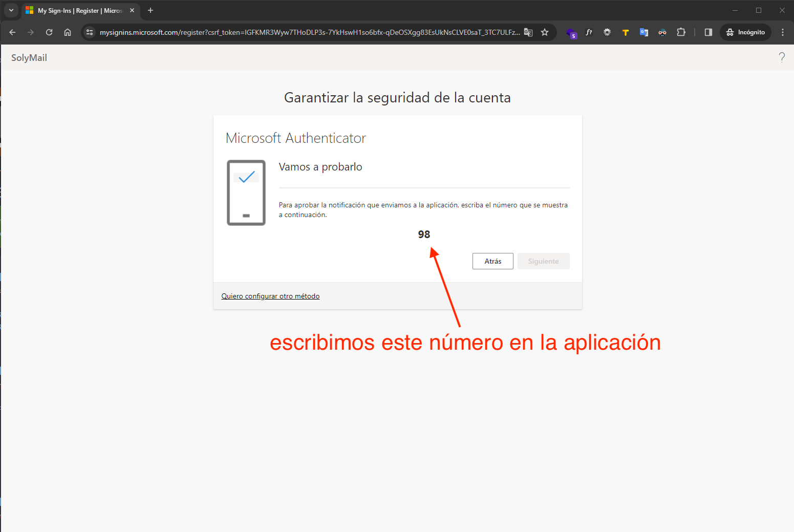Open the Google Translate extension
Screen dimensions: 794x532
point(644,32)
